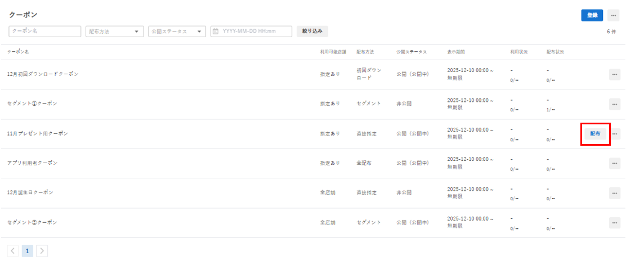Click 公開（公開中） status in アプリ利用者クーポン row

tap(413, 163)
